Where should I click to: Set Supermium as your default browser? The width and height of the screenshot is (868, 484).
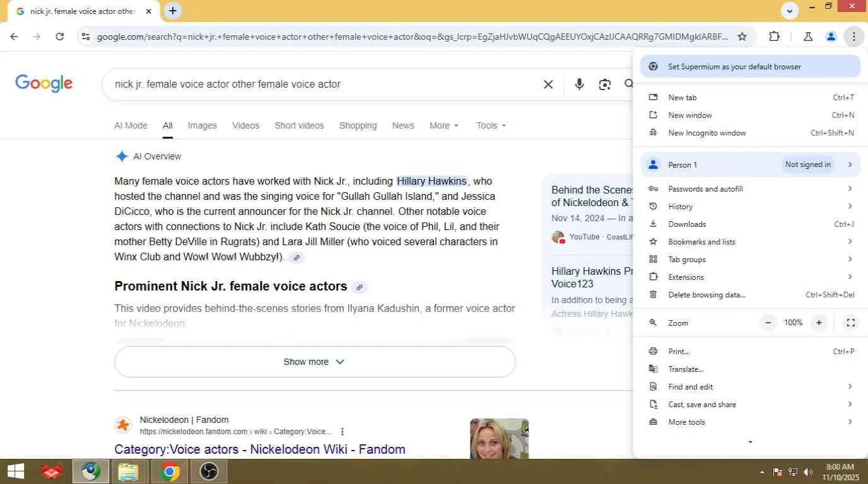750,67
